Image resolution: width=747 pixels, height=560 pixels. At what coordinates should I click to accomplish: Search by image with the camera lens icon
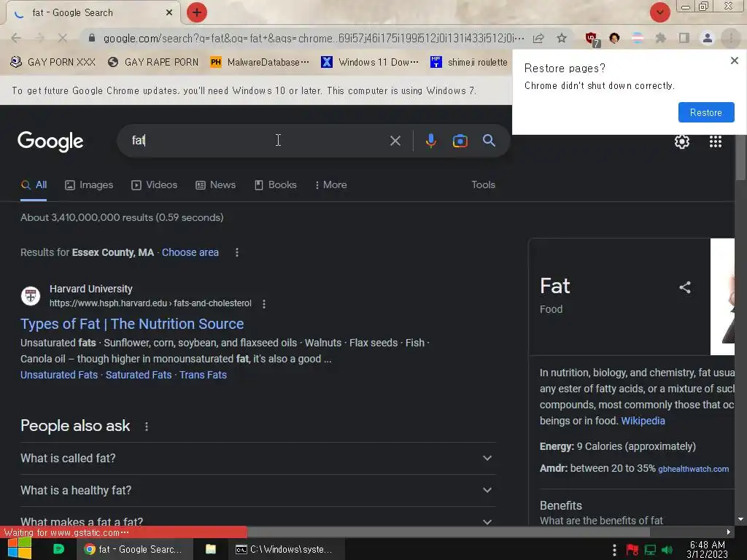(x=460, y=141)
